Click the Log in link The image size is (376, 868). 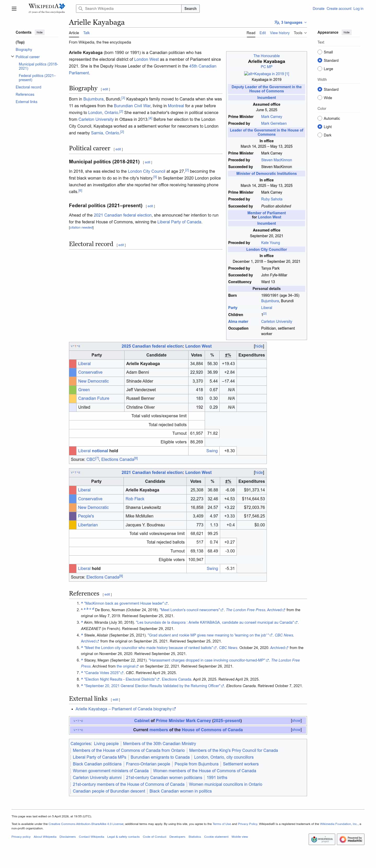pos(358,9)
